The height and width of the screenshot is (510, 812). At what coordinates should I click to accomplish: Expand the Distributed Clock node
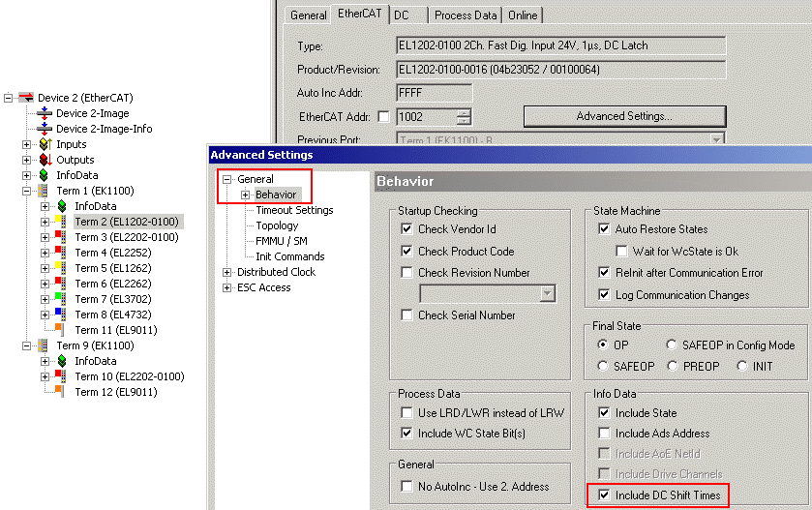click(x=226, y=272)
